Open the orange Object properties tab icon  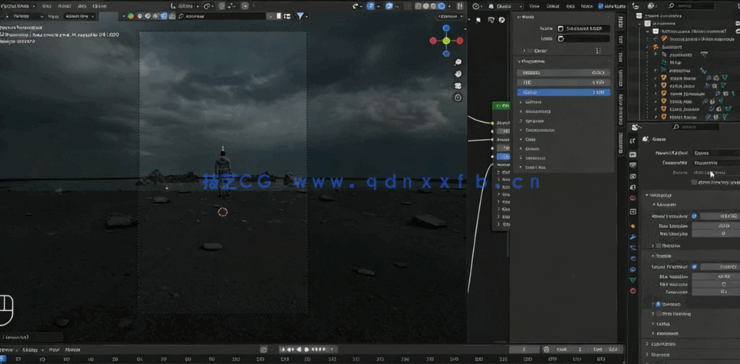[633, 226]
